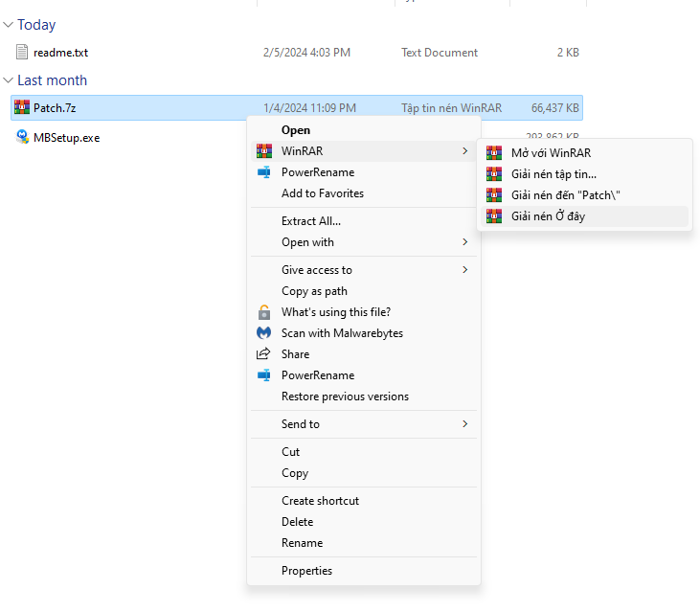Choose Giải nén tập tin... option
700x612 pixels.
(x=553, y=174)
